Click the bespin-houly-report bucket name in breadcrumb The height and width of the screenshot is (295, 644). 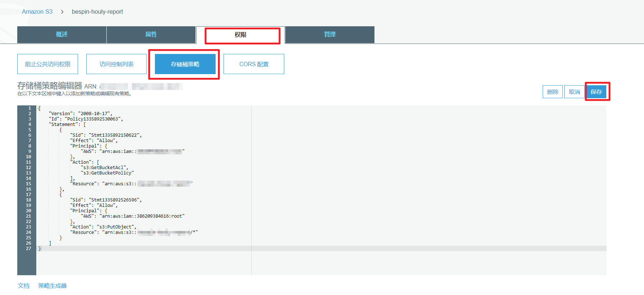point(97,12)
